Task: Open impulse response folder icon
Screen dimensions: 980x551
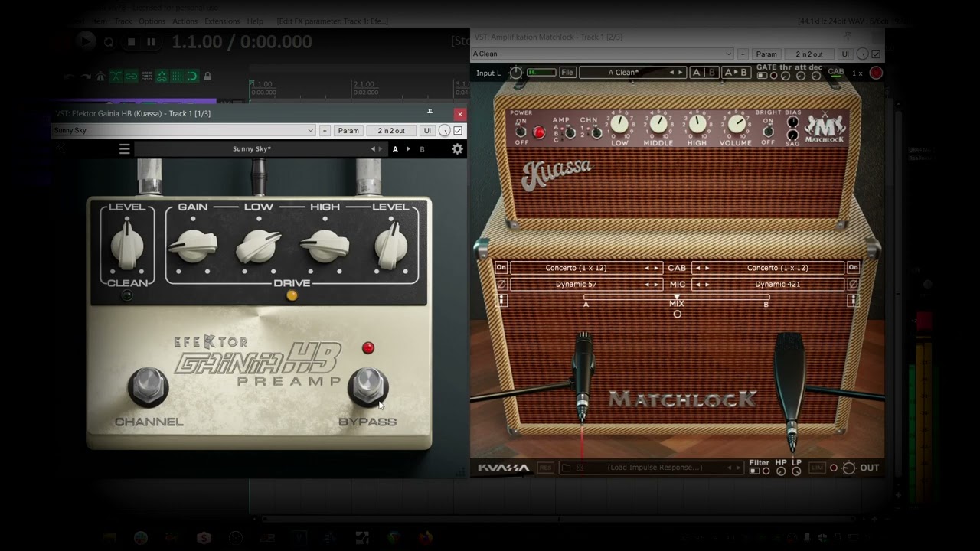Action: tap(567, 468)
